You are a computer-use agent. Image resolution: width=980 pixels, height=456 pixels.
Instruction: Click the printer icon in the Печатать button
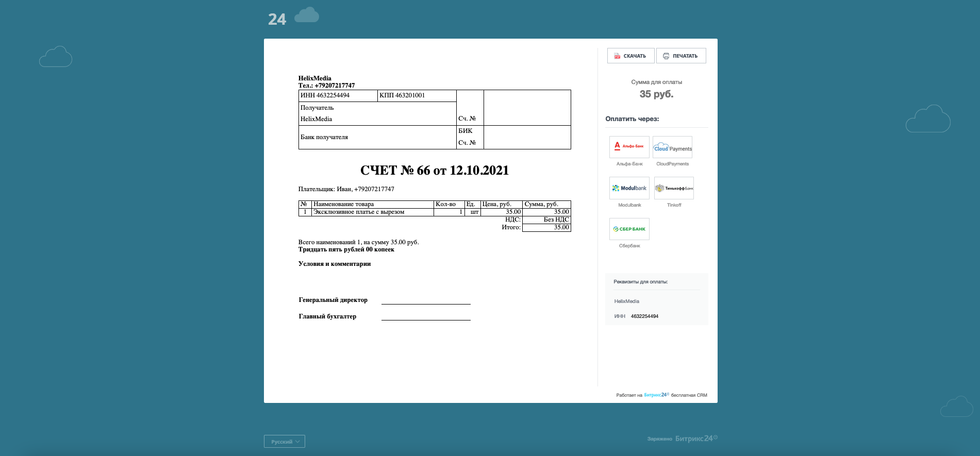(x=666, y=56)
